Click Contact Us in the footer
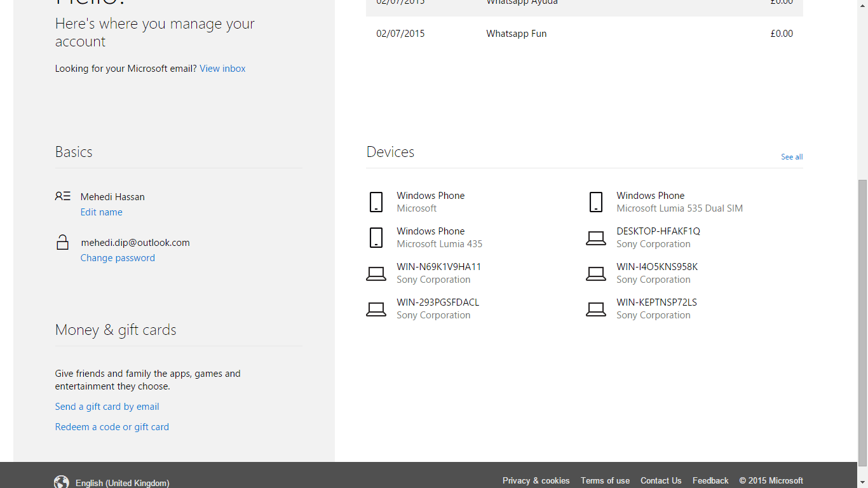 [661, 481]
